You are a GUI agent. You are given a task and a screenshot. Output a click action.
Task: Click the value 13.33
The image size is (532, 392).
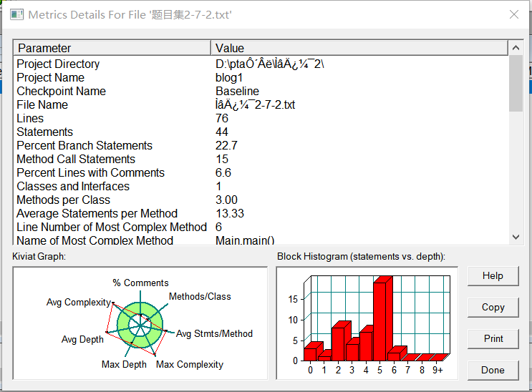point(230,213)
